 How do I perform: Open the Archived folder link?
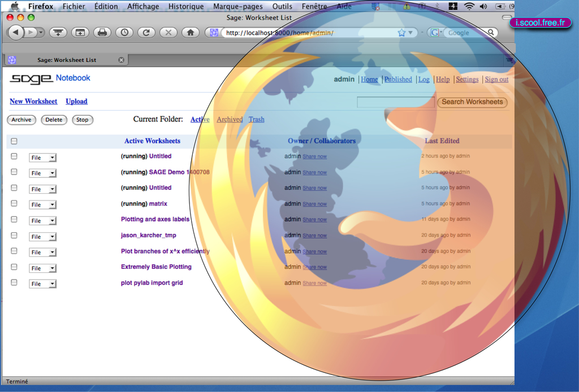point(230,119)
